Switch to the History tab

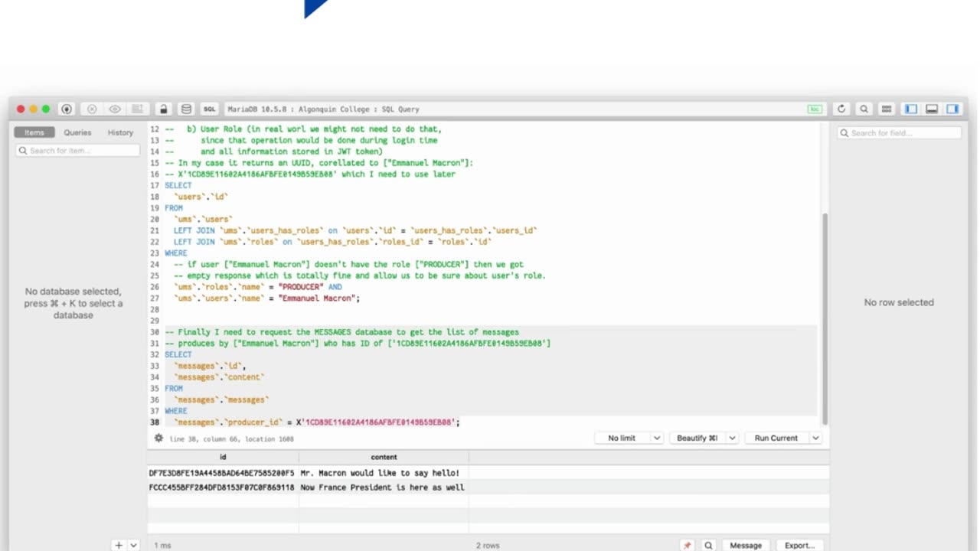pyautogui.click(x=120, y=132)
